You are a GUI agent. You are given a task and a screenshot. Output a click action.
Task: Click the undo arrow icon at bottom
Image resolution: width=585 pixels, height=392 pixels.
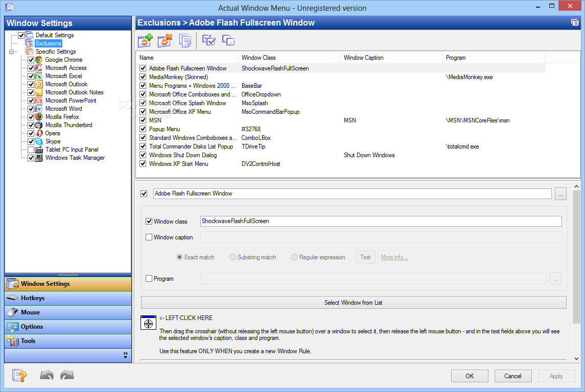(46, 375)
